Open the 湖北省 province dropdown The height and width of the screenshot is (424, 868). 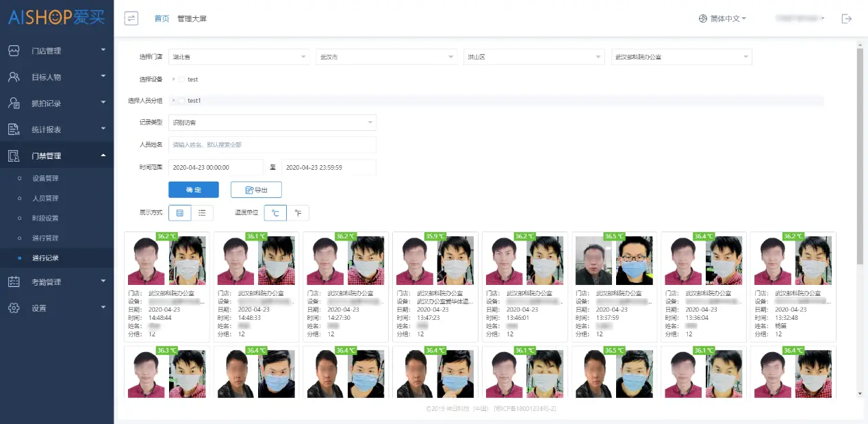[x=239, y=57]
